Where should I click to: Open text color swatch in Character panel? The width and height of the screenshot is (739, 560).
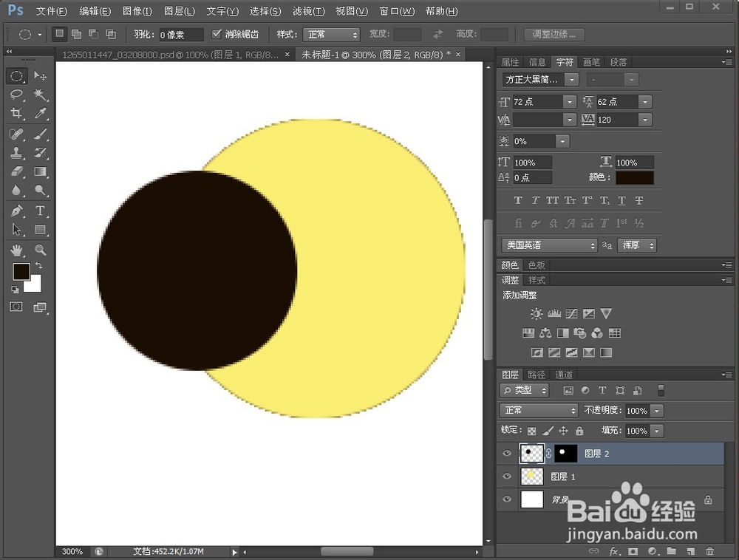click(634, 177)
